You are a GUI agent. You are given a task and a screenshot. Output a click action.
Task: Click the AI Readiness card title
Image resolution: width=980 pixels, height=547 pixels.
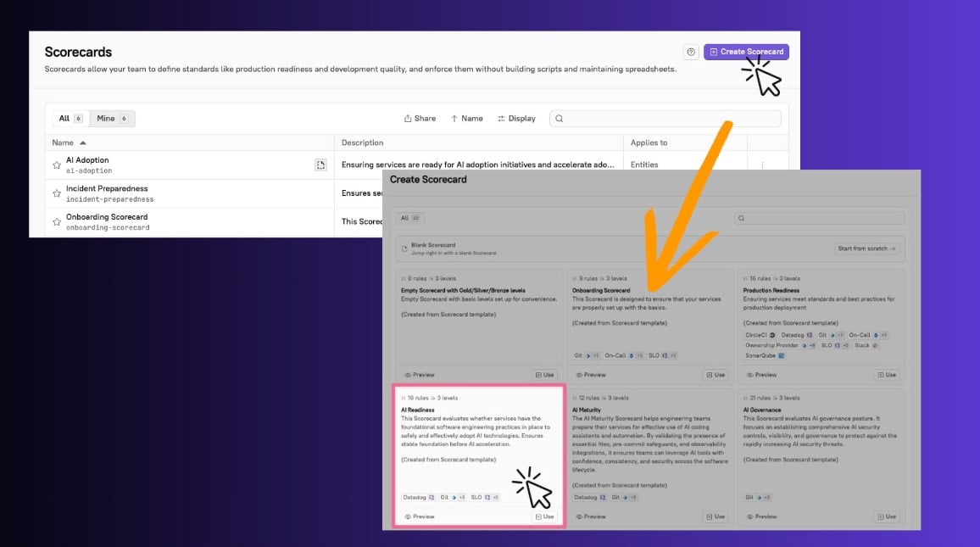tap(417, 410)
